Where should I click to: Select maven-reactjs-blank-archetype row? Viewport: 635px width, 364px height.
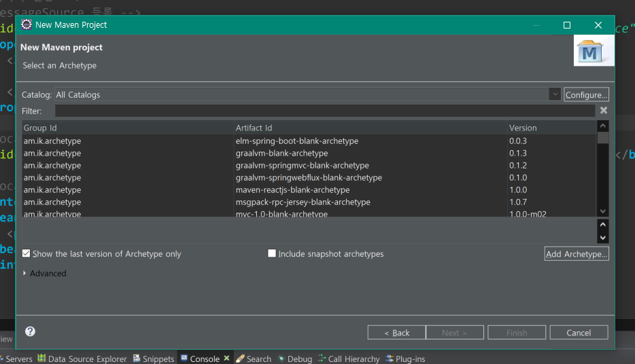[x=309, y=189]
